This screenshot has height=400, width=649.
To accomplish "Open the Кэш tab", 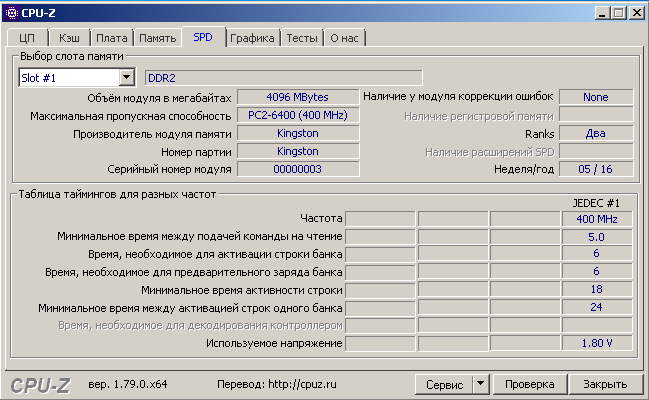I will coord(70,38).
